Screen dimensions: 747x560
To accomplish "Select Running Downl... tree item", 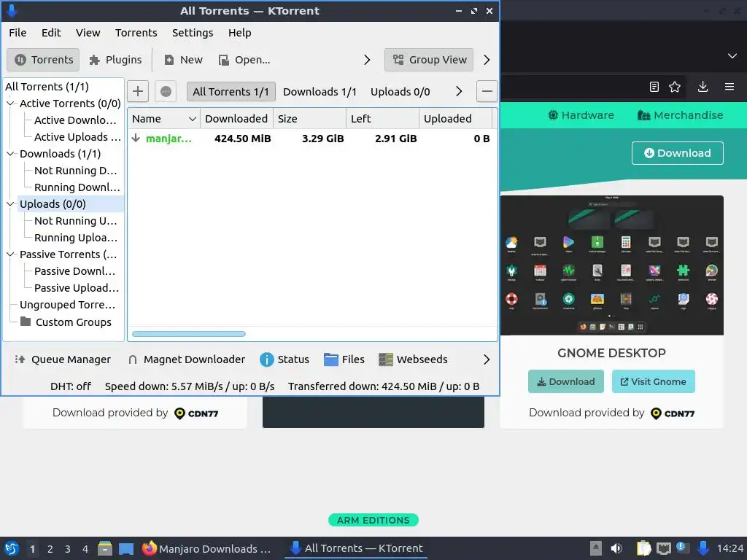I will point(77,187).
